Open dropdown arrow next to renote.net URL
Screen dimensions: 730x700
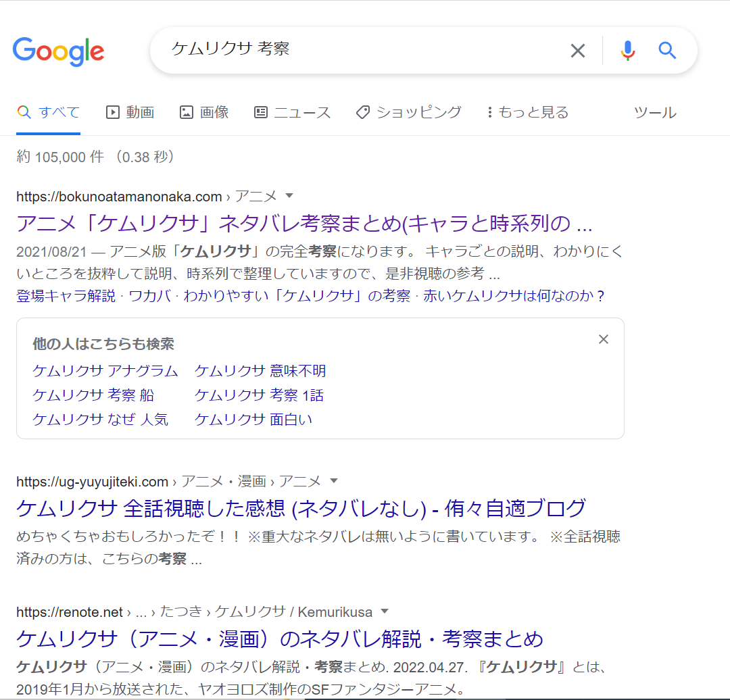[385, 611]
